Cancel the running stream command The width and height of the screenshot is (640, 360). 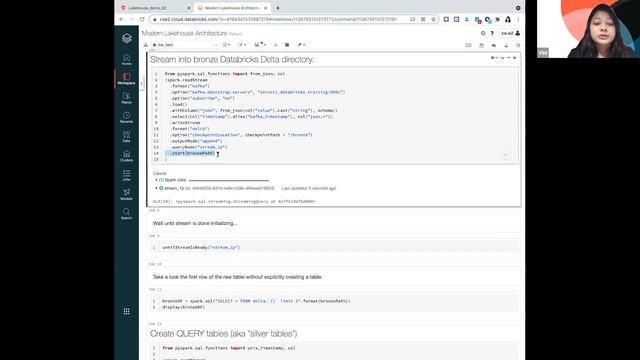(160, 173)
